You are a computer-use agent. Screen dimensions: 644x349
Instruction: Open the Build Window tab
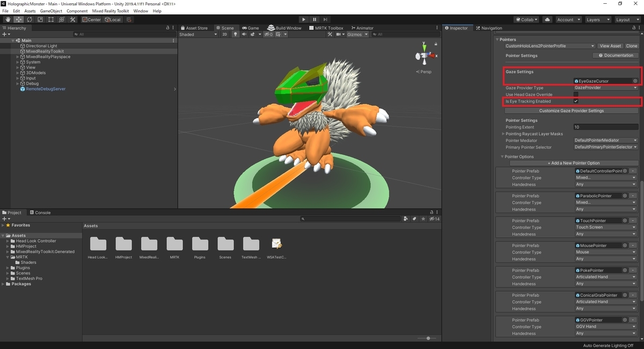tap(285, 28)
